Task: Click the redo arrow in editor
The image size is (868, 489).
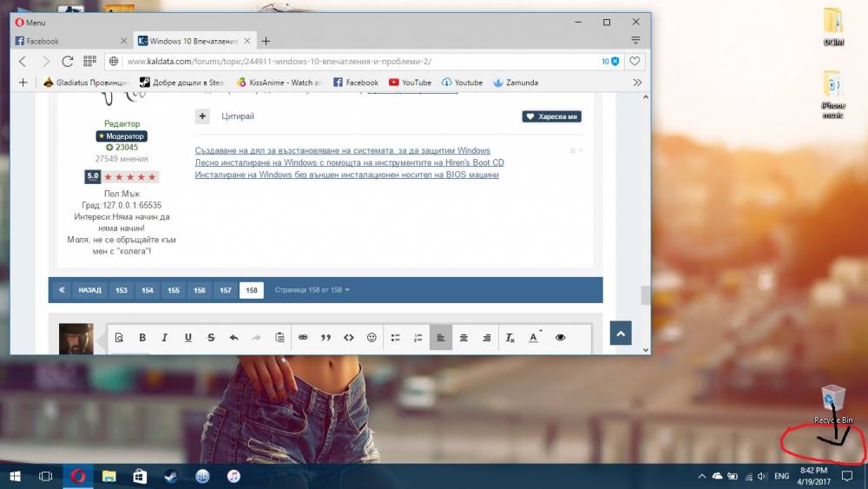Action: 256,337
